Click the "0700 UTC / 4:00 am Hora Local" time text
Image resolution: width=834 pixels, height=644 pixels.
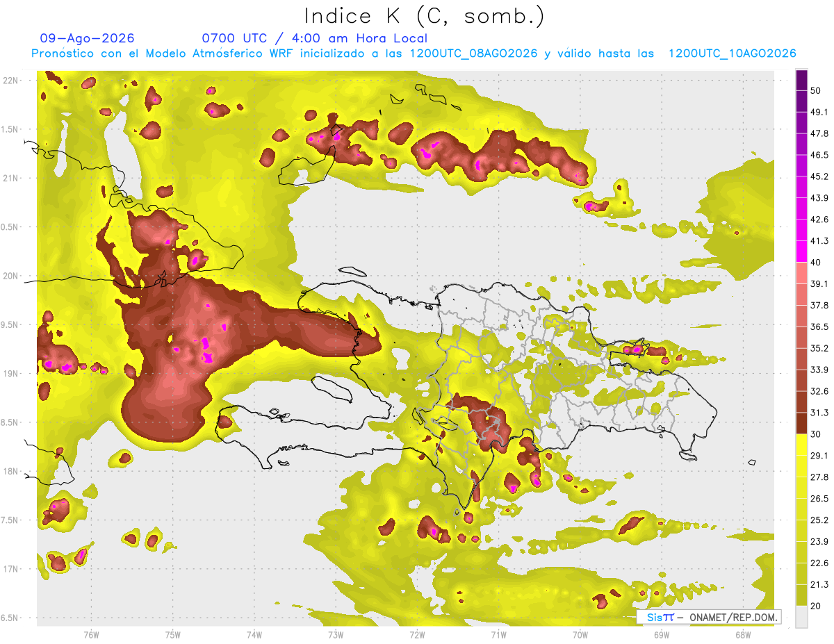(315, 38)
